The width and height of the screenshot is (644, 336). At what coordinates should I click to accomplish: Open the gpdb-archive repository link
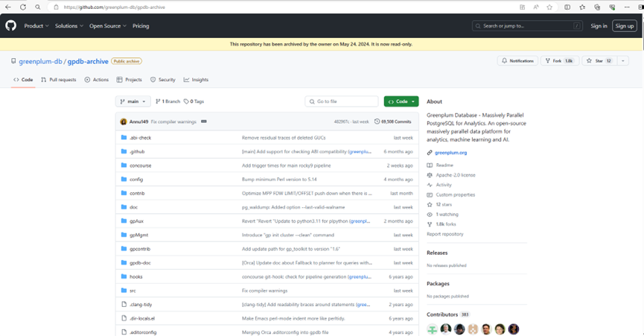pyautogui.click(x=88, y=61)
